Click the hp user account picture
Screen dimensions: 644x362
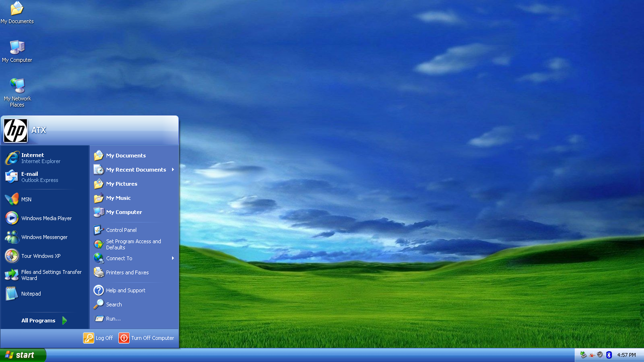pyautogui.click(x=16, y=131)
